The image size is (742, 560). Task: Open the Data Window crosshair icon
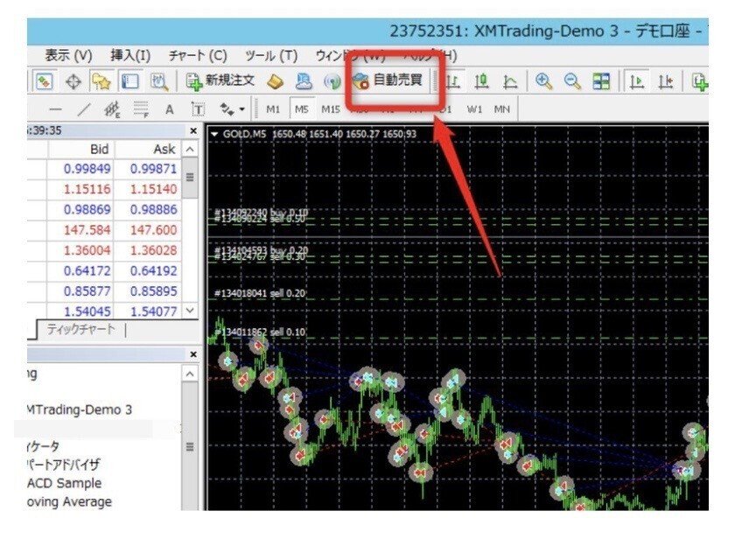tap(73, 82)
